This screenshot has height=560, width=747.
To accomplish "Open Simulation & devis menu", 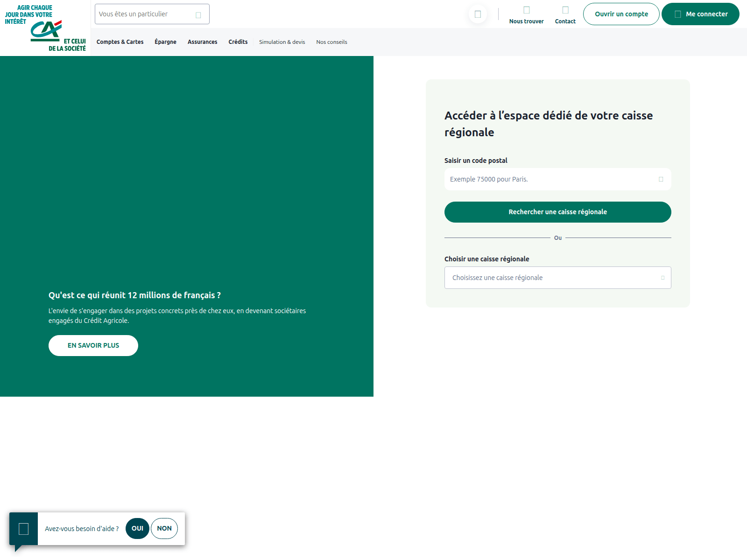I will (x=282, y=42).
